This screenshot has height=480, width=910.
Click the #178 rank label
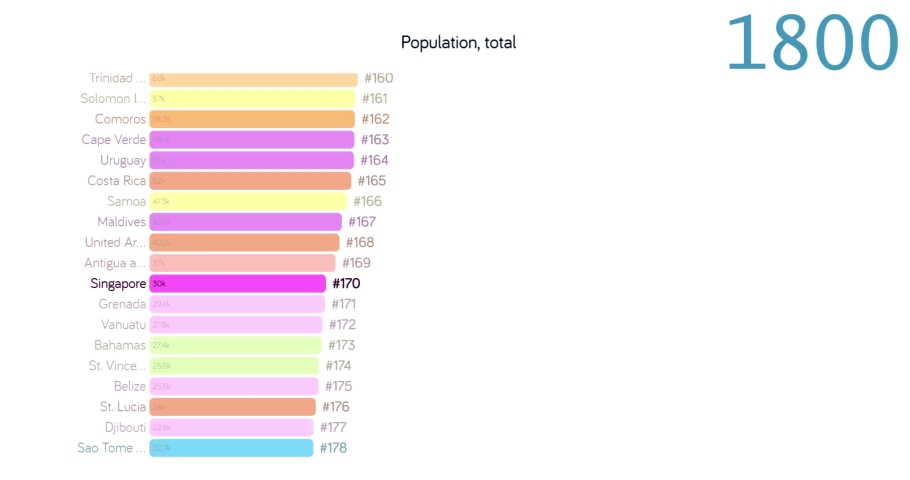pyautogui.click(x=333, y=448)
